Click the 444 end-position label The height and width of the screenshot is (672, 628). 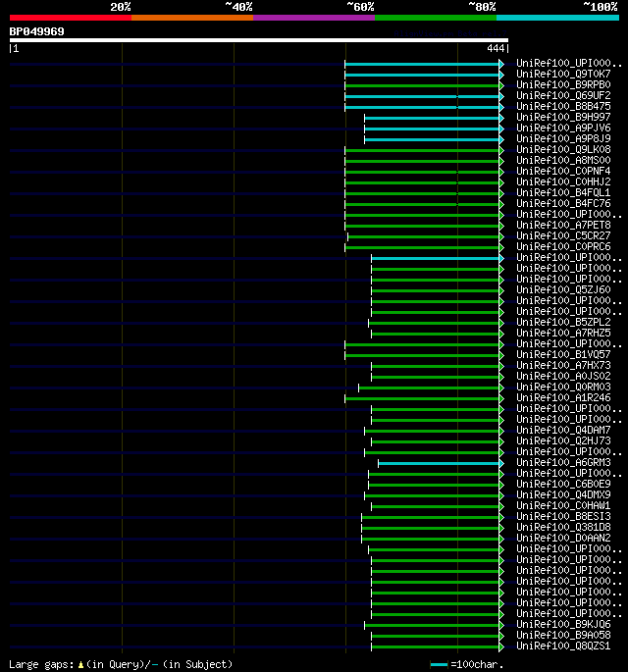pos(496,48)
